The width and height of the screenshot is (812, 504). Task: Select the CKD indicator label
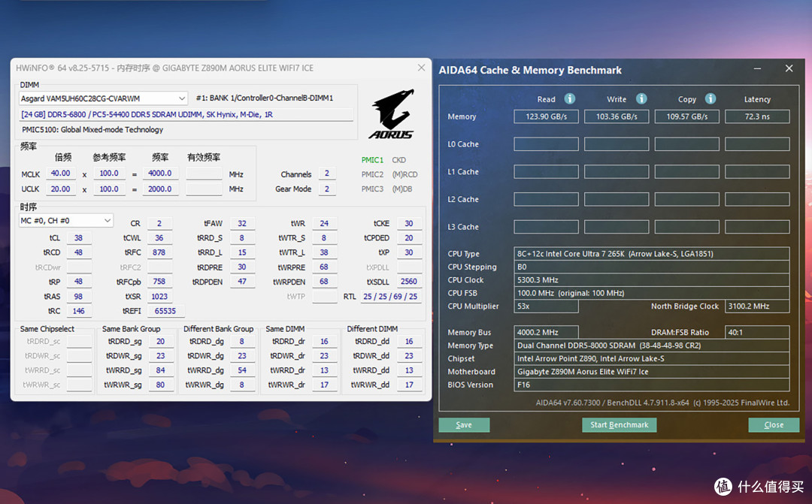(x=398, y=160)
